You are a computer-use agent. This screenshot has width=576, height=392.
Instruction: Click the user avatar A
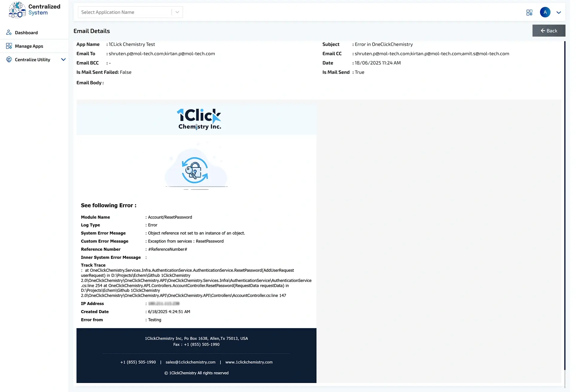click(545, 12)
